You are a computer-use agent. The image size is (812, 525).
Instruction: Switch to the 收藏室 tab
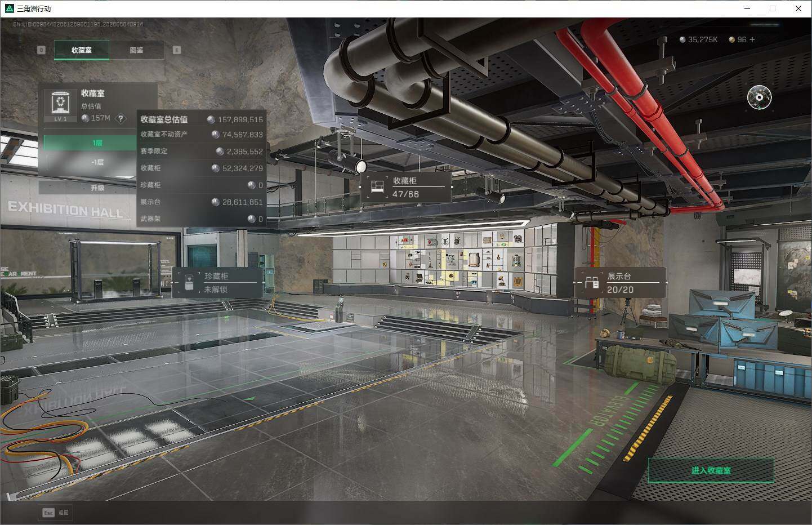coord(82,50)
